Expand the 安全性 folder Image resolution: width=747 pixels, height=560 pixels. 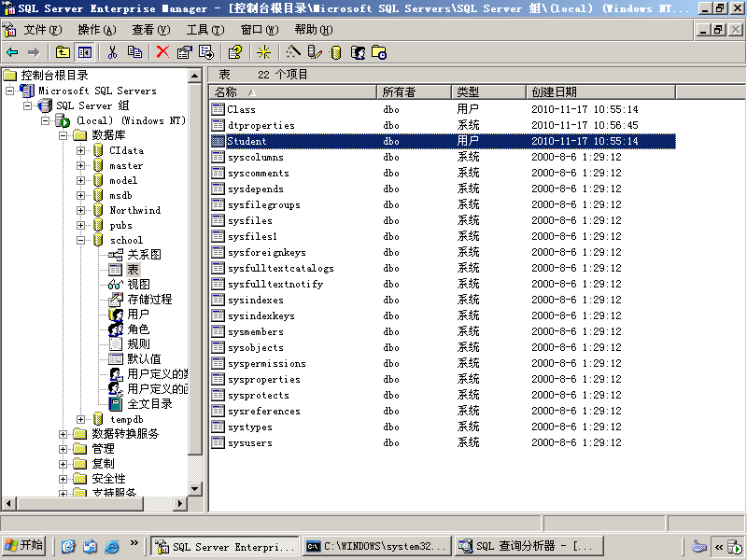click(63, 479)
